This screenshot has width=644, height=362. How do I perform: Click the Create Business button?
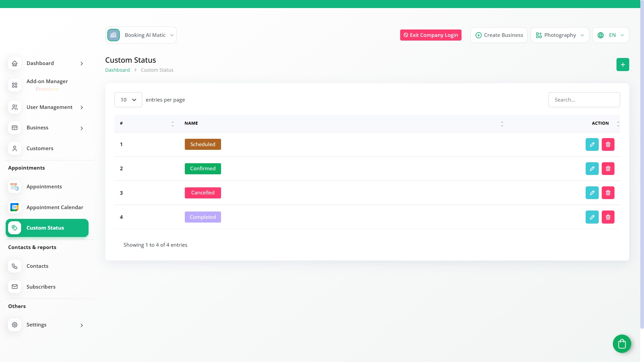click(x=499, y=35)
